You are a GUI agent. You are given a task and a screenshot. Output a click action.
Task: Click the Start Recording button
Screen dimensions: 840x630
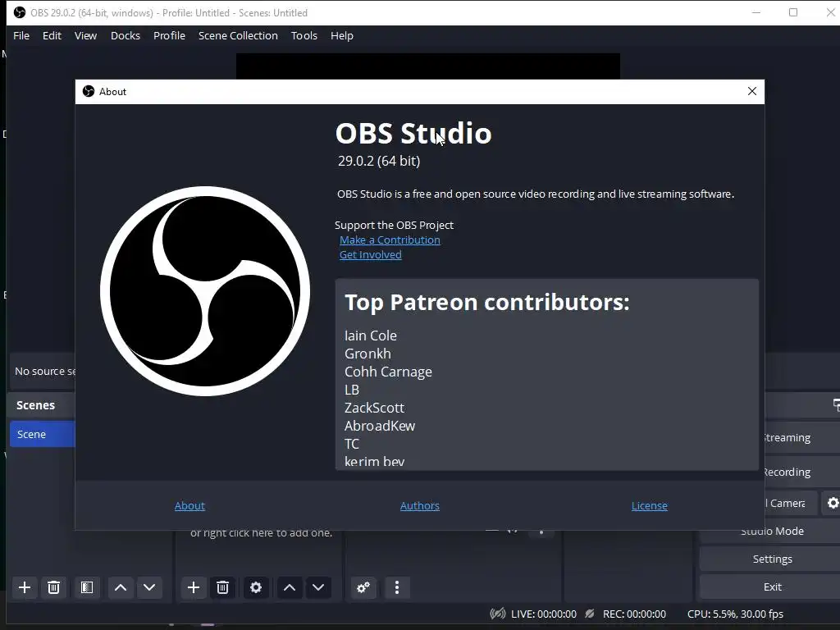(x=802, y=472)
